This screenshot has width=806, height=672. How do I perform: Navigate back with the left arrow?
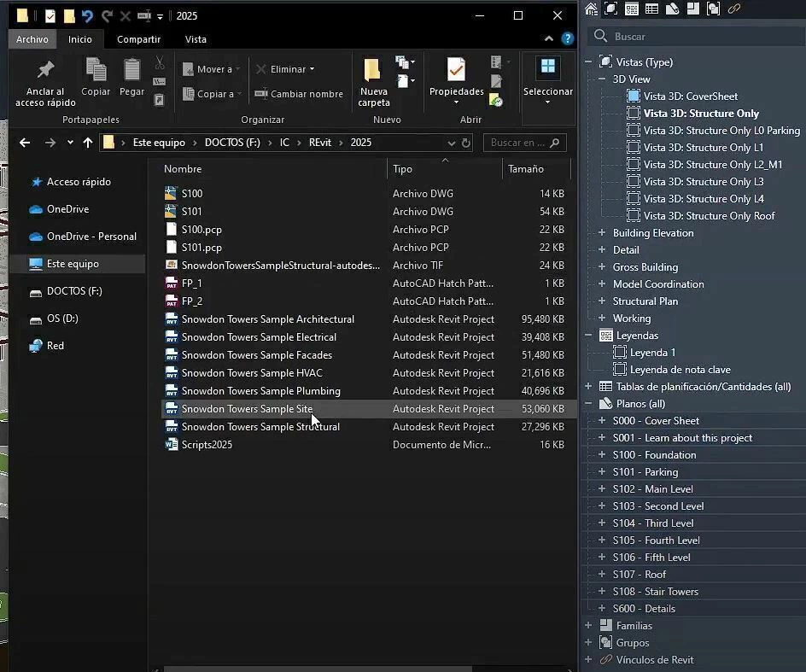25,143
